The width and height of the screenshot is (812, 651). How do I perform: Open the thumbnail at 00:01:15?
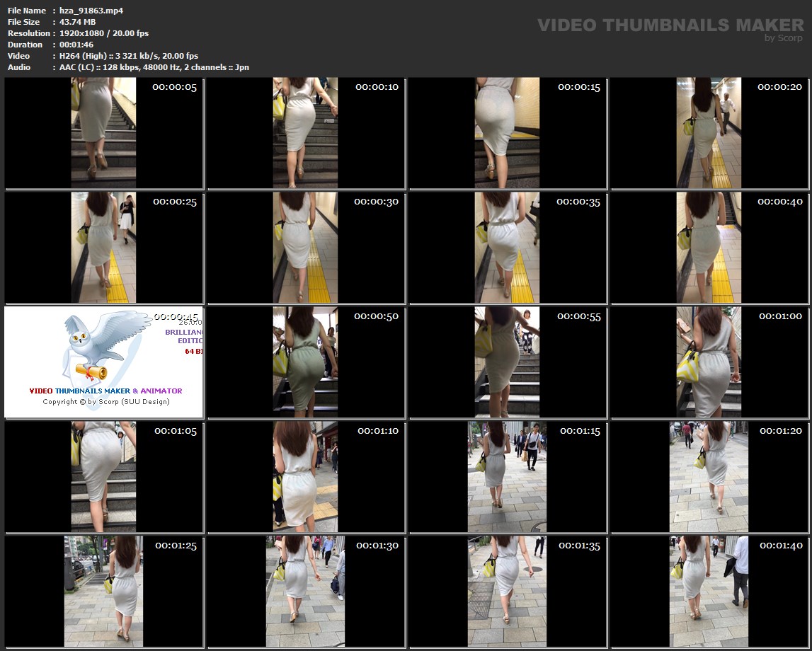click(507, 477)
